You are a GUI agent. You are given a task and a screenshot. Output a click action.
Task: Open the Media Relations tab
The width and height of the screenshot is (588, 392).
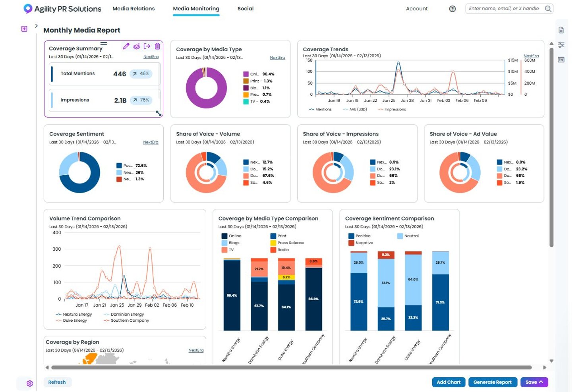[x=133, y=8]
